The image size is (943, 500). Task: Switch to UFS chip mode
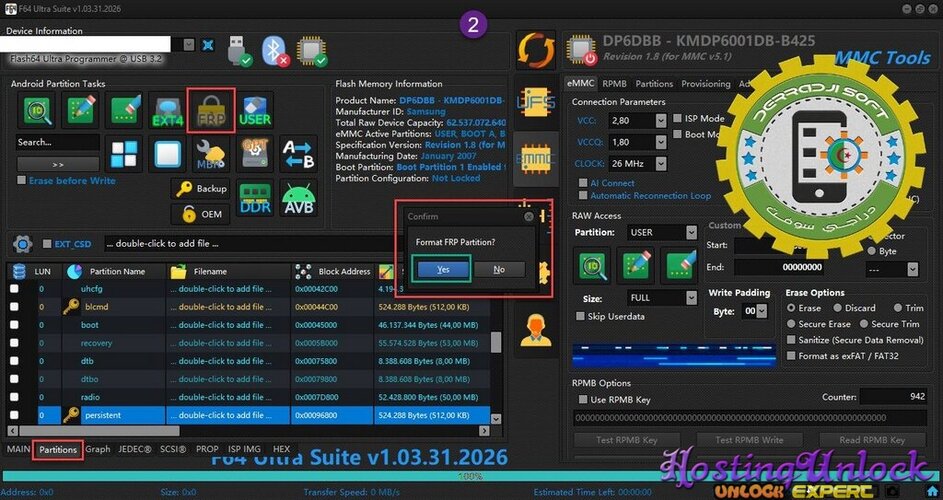click(x=536, y=103)
